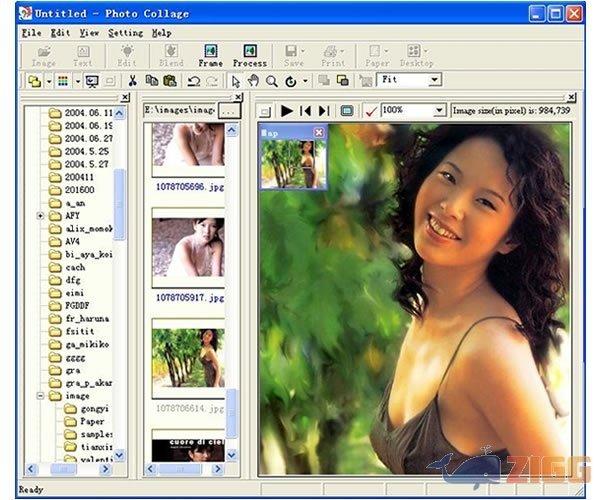Close the Map preview panel

point(318,132)
